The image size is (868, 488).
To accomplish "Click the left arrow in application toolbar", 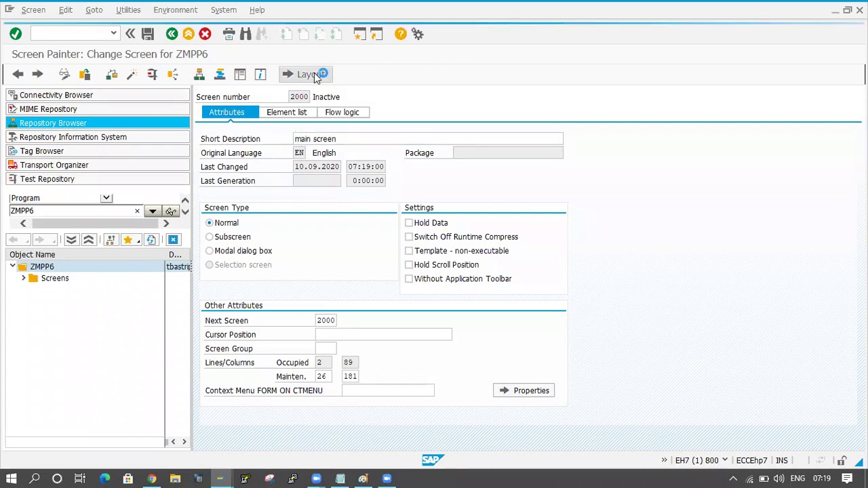I will 18,74.
